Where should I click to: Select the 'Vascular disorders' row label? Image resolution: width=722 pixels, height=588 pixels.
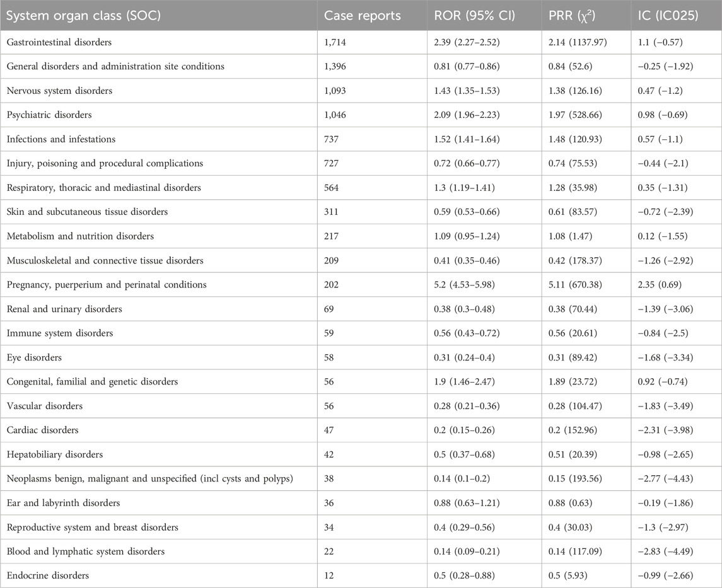45,406
